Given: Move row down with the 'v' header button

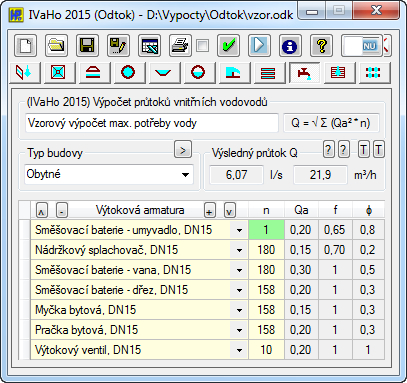Looking at the screenshot, I should point(230,210).
